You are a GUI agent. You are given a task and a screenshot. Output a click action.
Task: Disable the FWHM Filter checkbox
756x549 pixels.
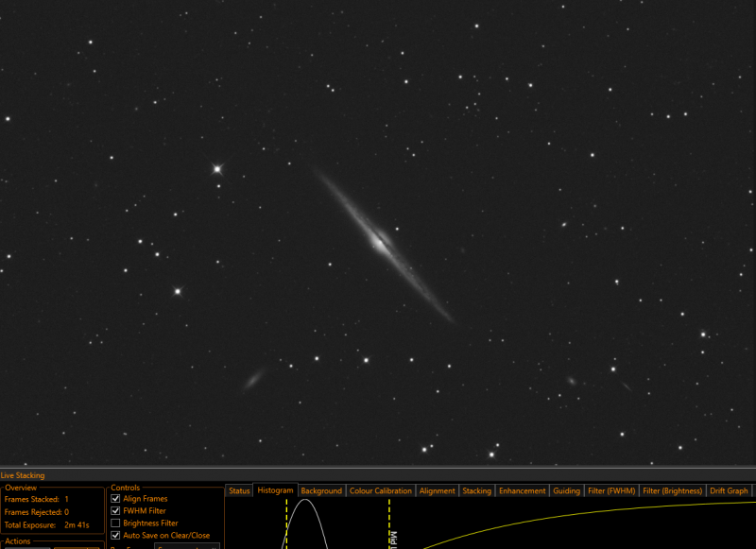coord(115,510)
